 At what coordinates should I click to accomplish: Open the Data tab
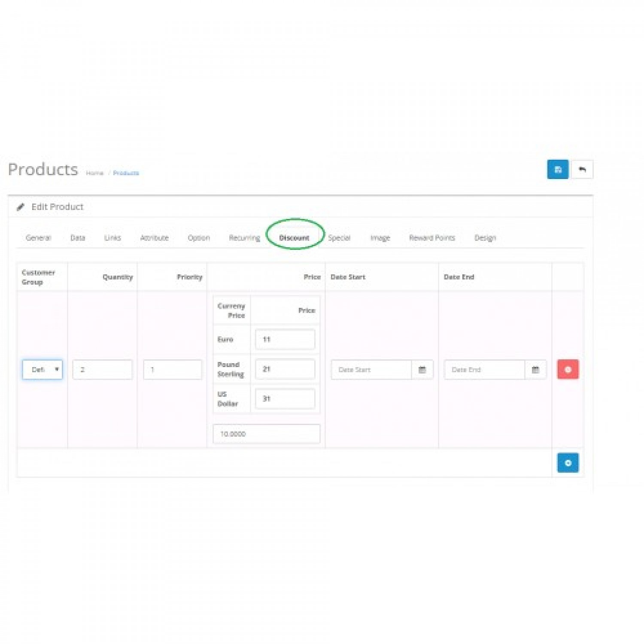click(78, 238)
